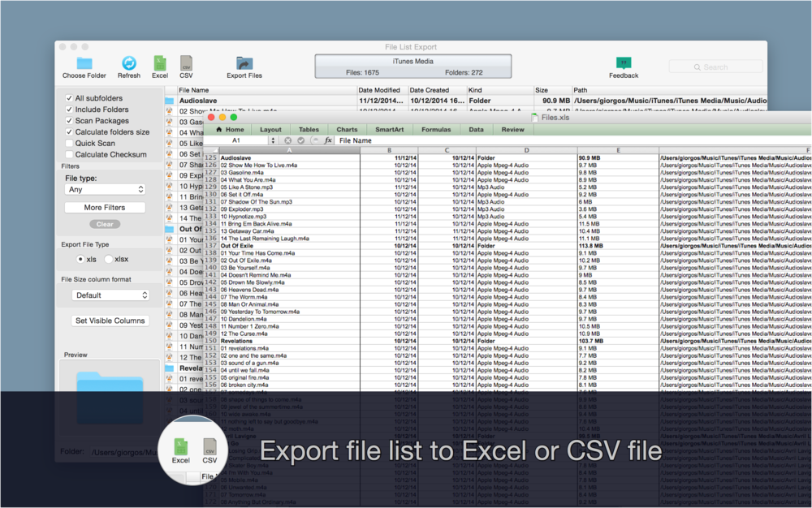812x508 pixels.
Task: Export the list as Excel
Action: (159, 63)
